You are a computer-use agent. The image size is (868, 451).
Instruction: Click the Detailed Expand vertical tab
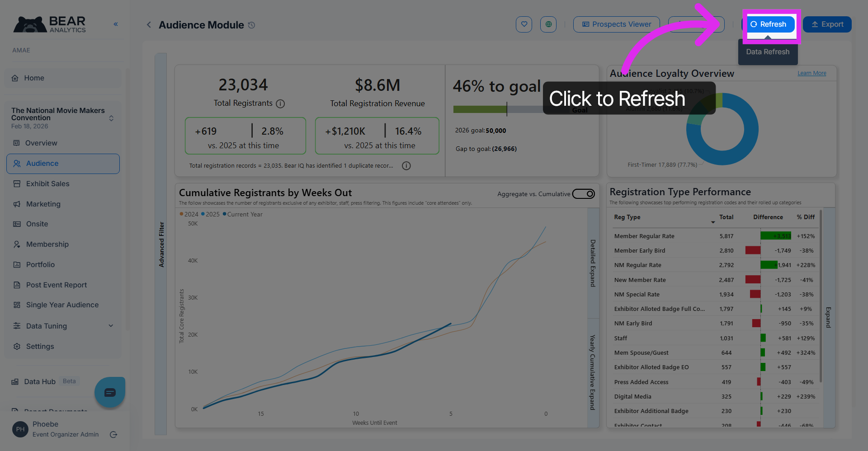pyautogui.click(x=593, y=263)
